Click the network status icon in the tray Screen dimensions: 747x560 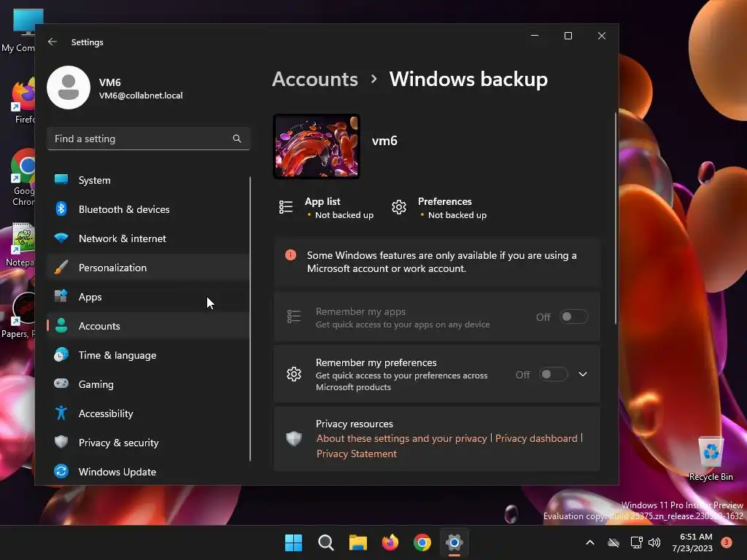(x=636, y=542)
